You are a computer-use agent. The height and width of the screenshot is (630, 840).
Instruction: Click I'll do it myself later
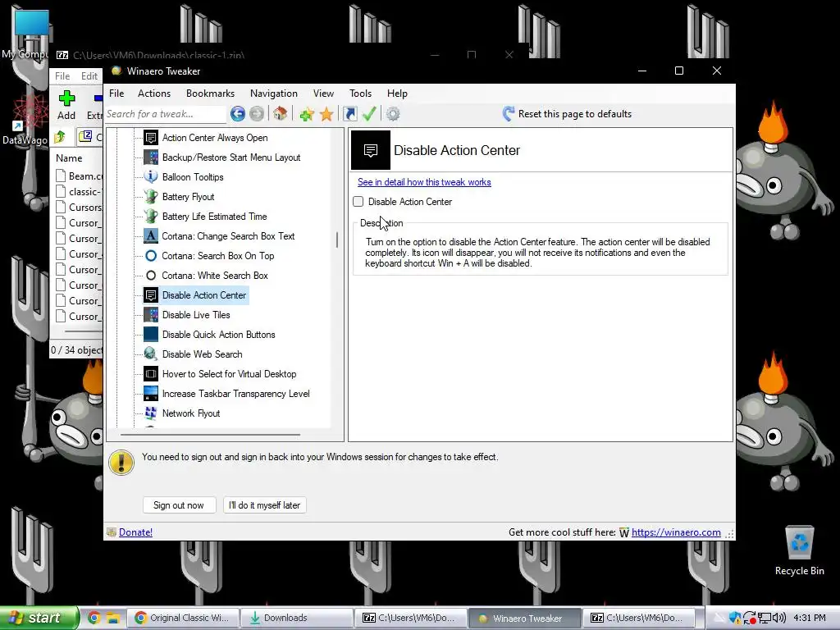click(265, 505)
